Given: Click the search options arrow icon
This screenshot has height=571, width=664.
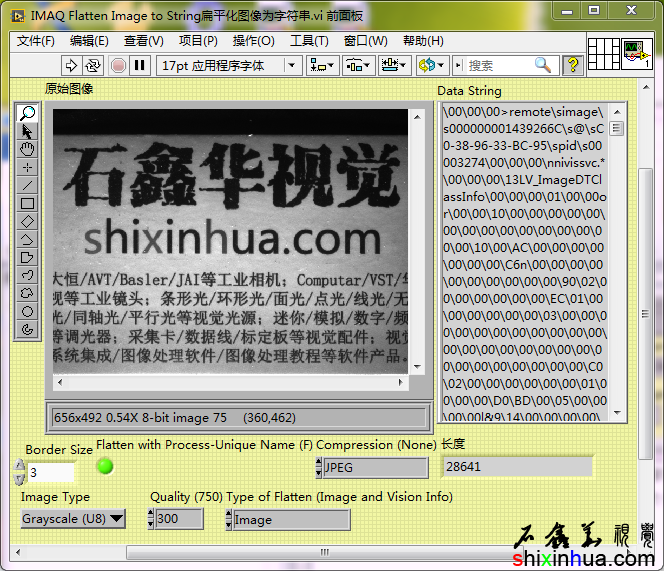Looking at the screenshot, I should pyautogui.click(x=458, y=66).
